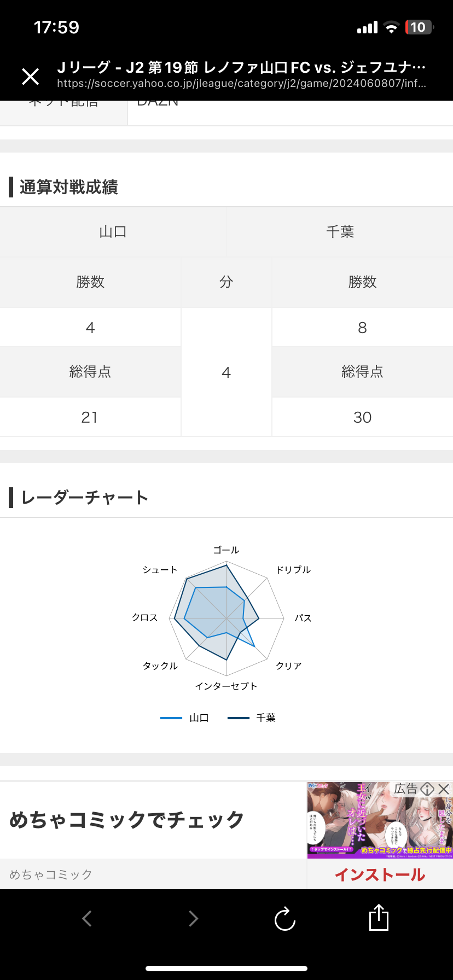This screenshot has height=980, width=453.
Task: Tap the インストール ad button
Action: point(380,874)
